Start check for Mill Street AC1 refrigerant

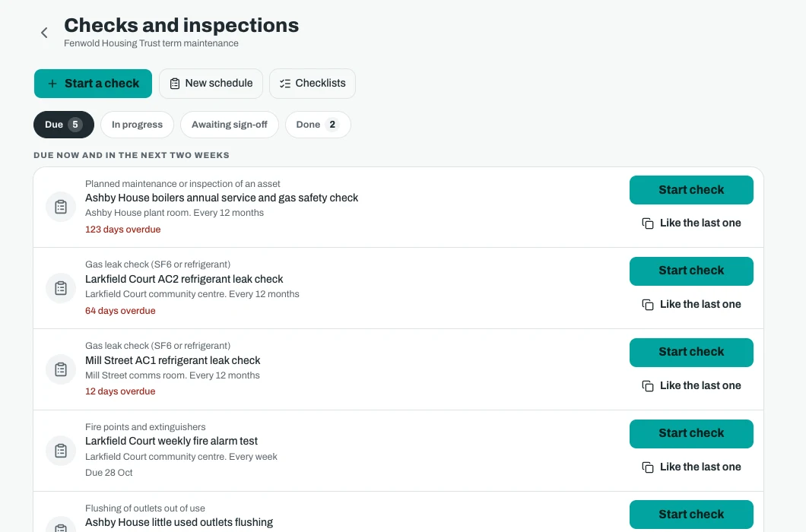[x=691, y=352]
